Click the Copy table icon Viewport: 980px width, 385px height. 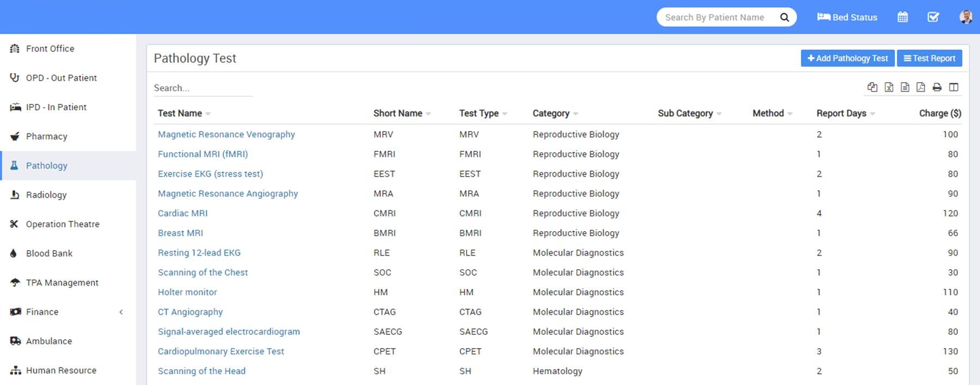(872, 87)
